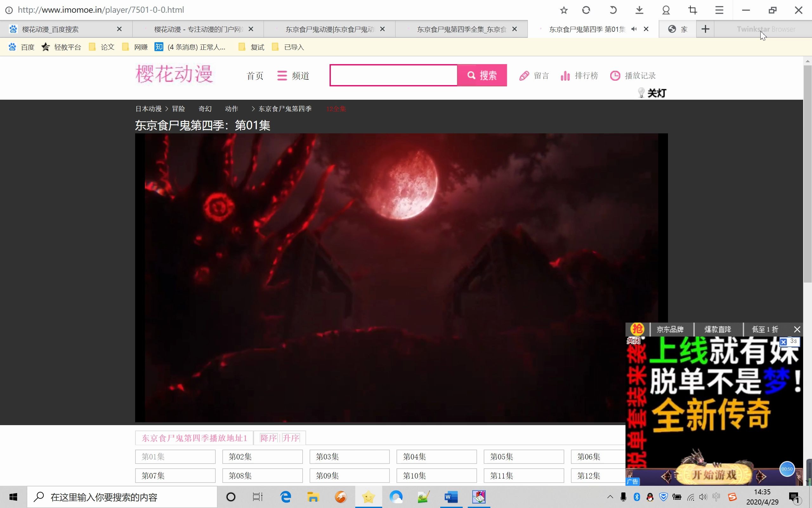Open a new tab with plus button

705,29
